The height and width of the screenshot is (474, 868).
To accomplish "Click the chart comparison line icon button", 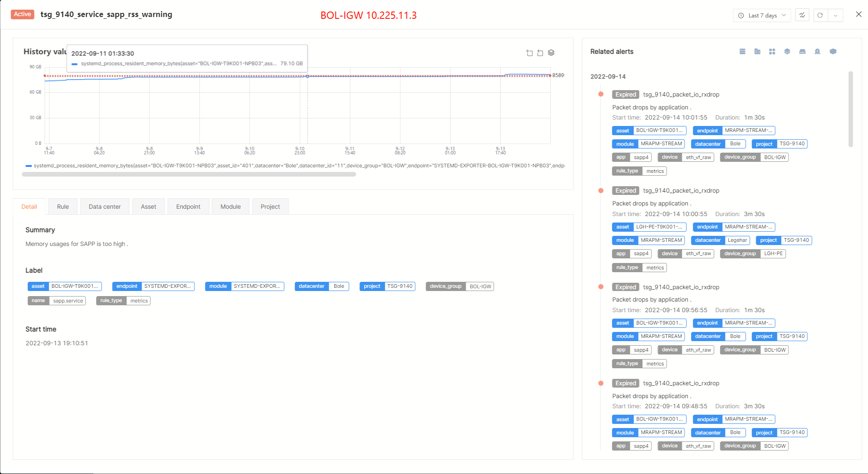I will click(802, 15).
